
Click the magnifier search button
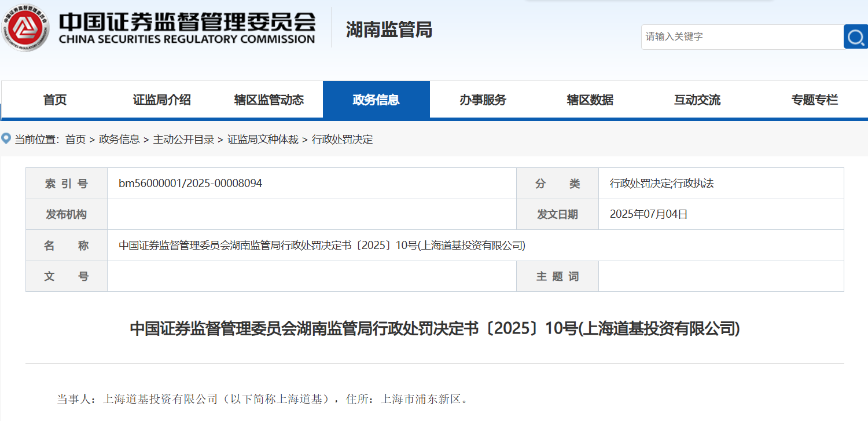[x=856, y=36]
